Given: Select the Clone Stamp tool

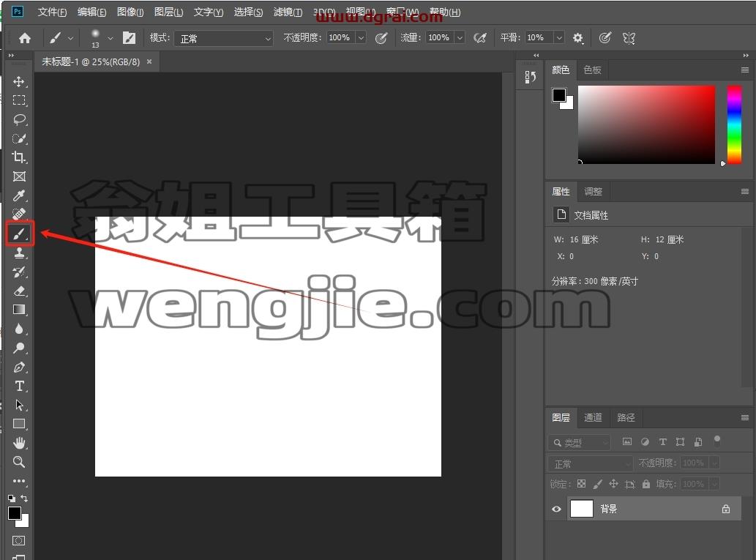Looking at the screenshot, I should tap(19, 253).
